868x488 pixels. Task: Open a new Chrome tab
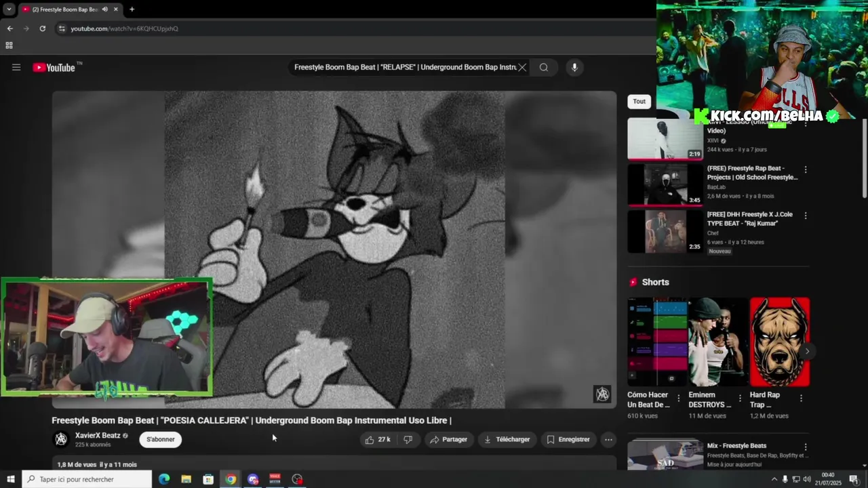pyautogui.click(x=132, y=9)
